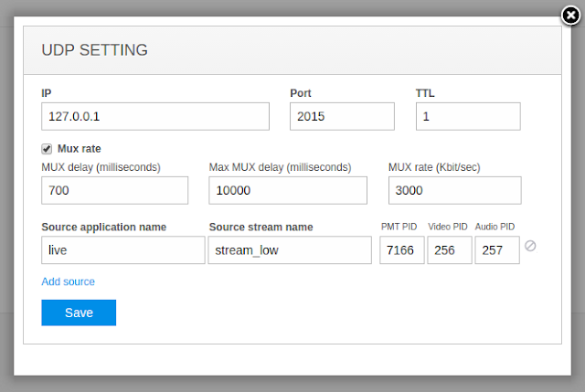Focus the IP address field
Screen dimensions: 585x392
pos(155,116)
